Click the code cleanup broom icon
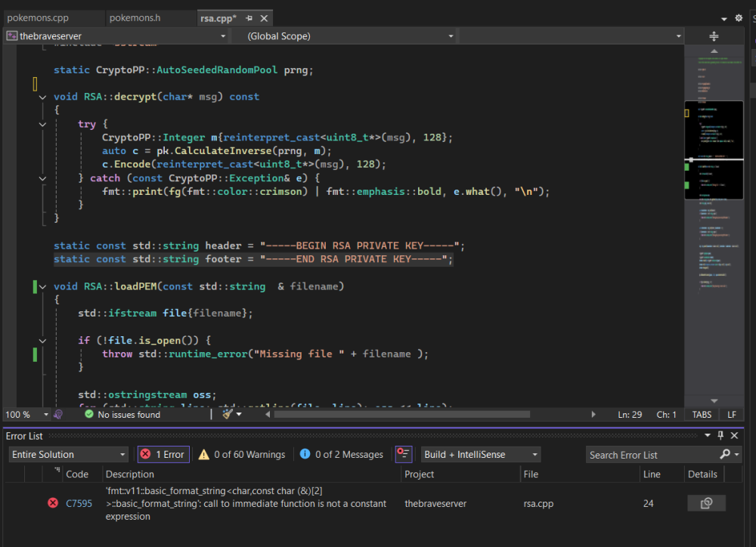Viewport: 756px width, 547px height. [226, 414]
